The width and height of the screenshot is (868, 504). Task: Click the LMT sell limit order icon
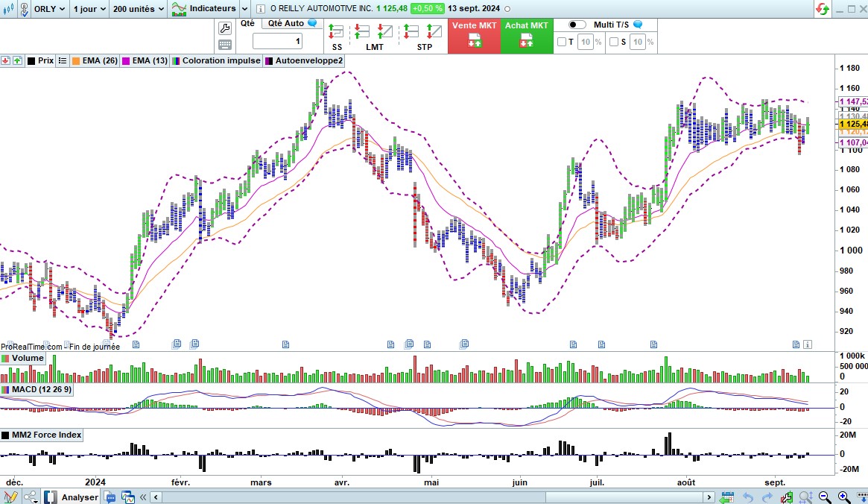362,31
